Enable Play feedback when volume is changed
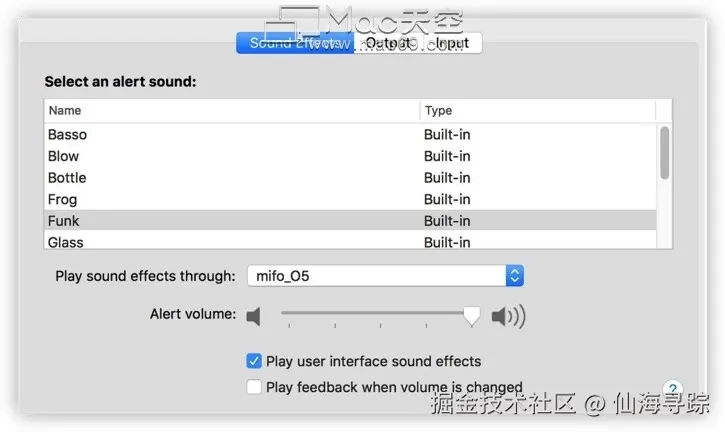725x432 pixels. 254,387
